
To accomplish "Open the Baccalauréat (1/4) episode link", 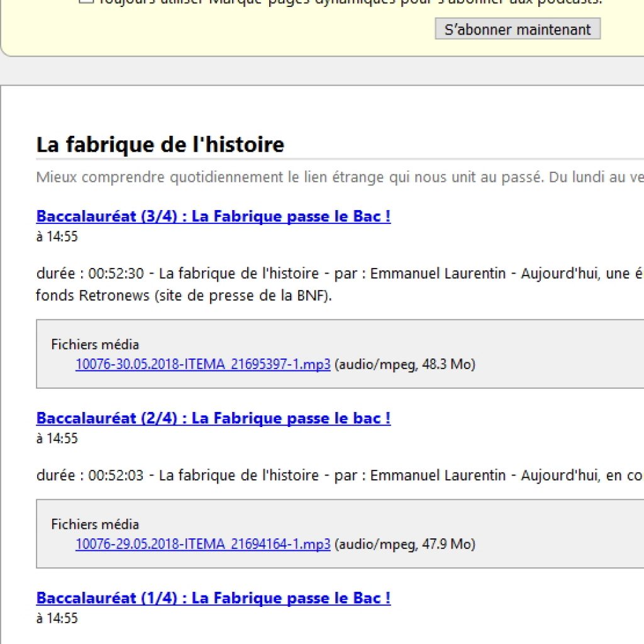I will 214,598.
